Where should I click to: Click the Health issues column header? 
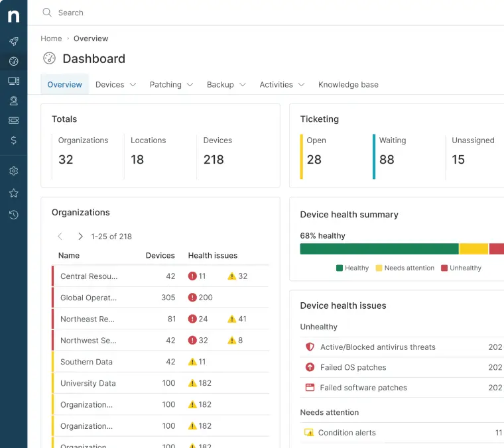pyautogui.click(x=213, y=255)
